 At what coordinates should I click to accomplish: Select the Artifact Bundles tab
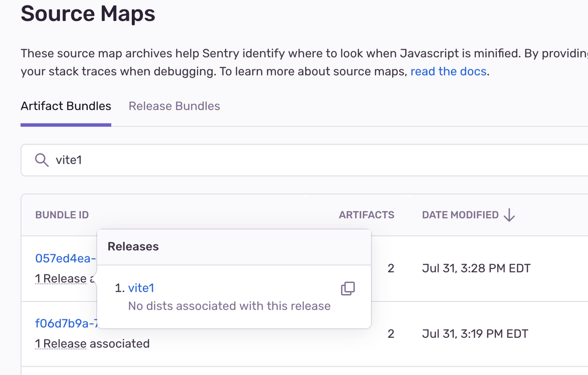click(66, 106)
